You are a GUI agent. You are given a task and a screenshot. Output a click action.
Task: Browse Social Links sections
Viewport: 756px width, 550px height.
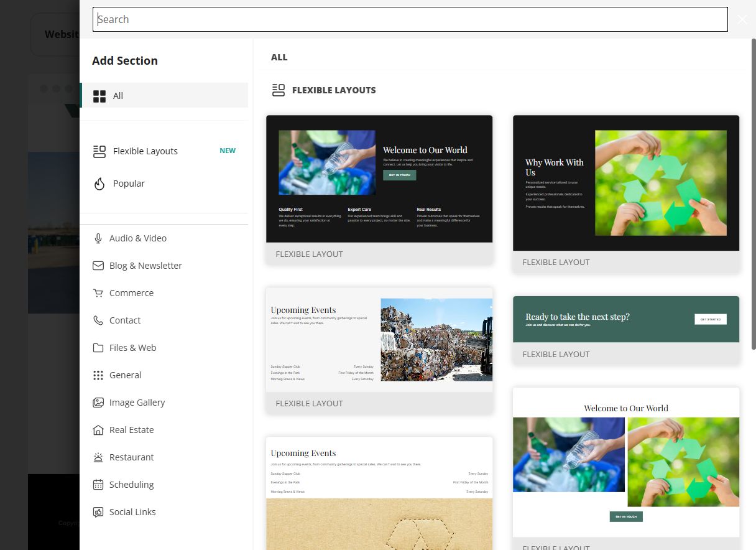pos(132,512)
